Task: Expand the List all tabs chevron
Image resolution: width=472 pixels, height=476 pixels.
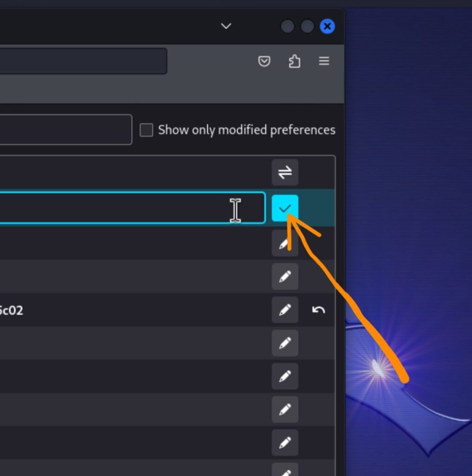Action: 226,26
